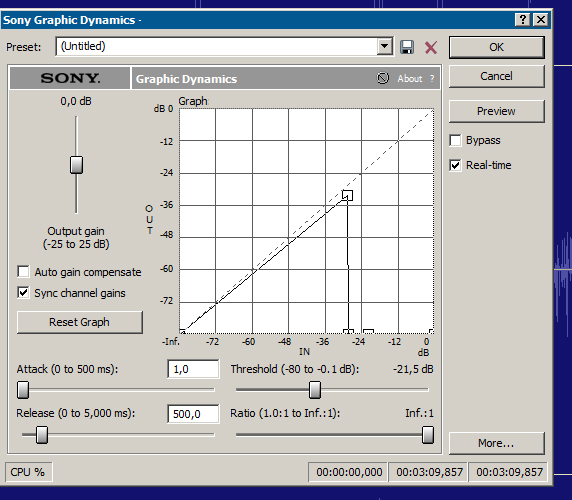Click the SONY logo panel
Viewport: 572px width, 500px height.
click(70, 78)
